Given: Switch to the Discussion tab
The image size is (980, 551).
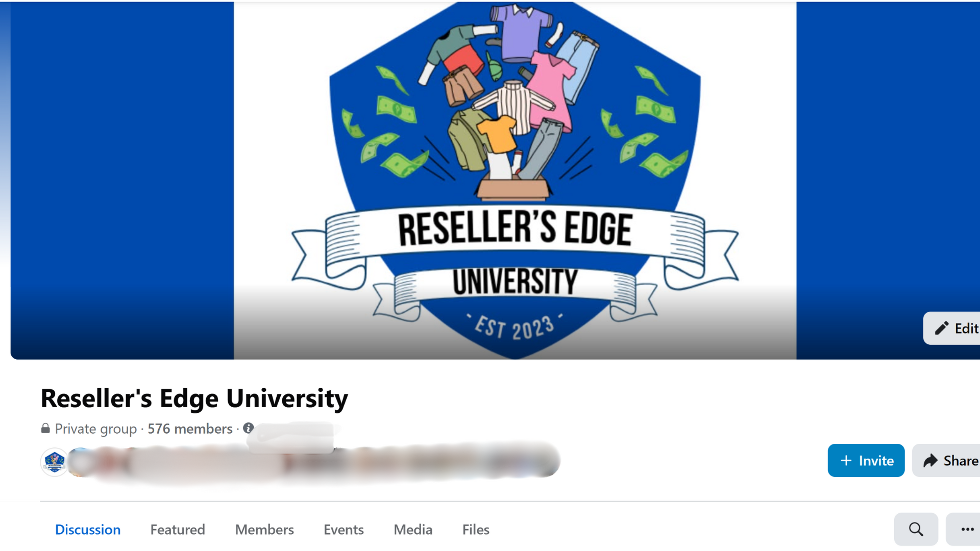Looking at the screenshot, I should pyautogui.click(x=88, y=530).
